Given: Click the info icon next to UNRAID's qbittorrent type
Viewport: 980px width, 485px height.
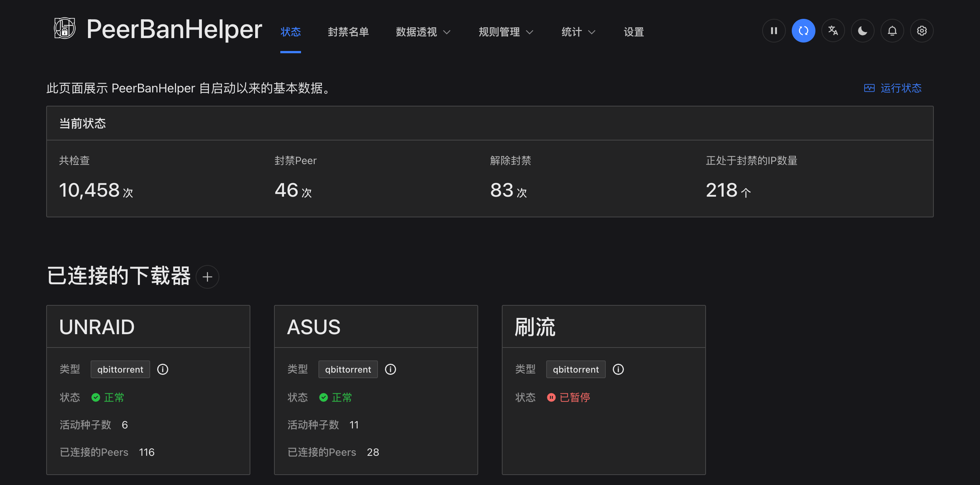Looking at the screenshot, I should 163,369.
